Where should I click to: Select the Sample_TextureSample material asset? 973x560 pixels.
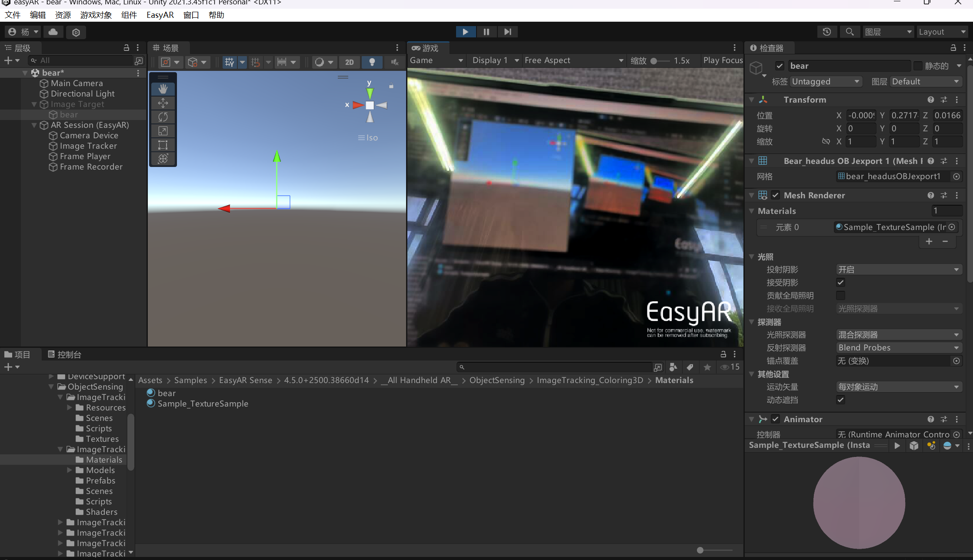203,403
